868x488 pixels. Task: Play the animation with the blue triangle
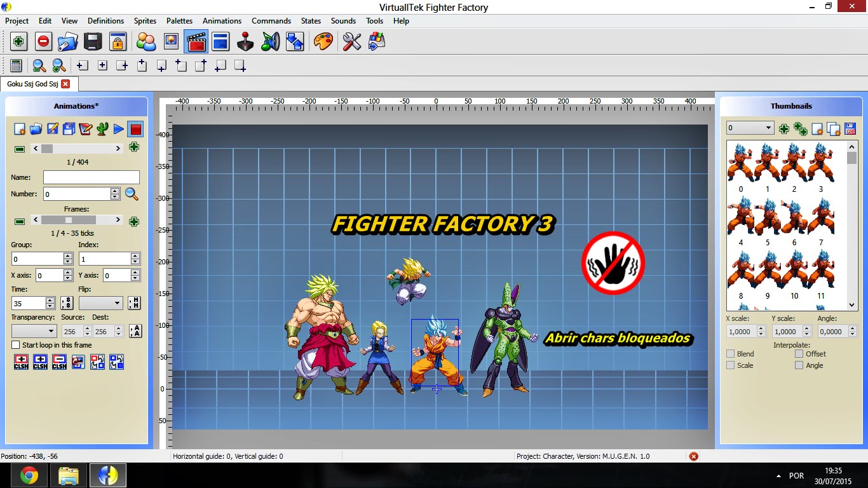click(x=119, y=129)
